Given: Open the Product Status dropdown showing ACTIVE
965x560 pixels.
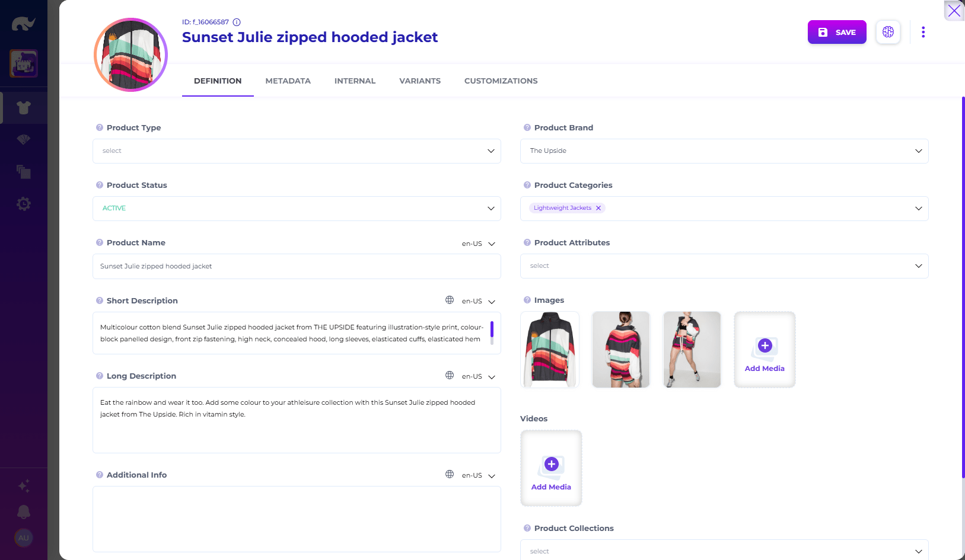Looking at the screenshot, I should (x=297, y=209).
